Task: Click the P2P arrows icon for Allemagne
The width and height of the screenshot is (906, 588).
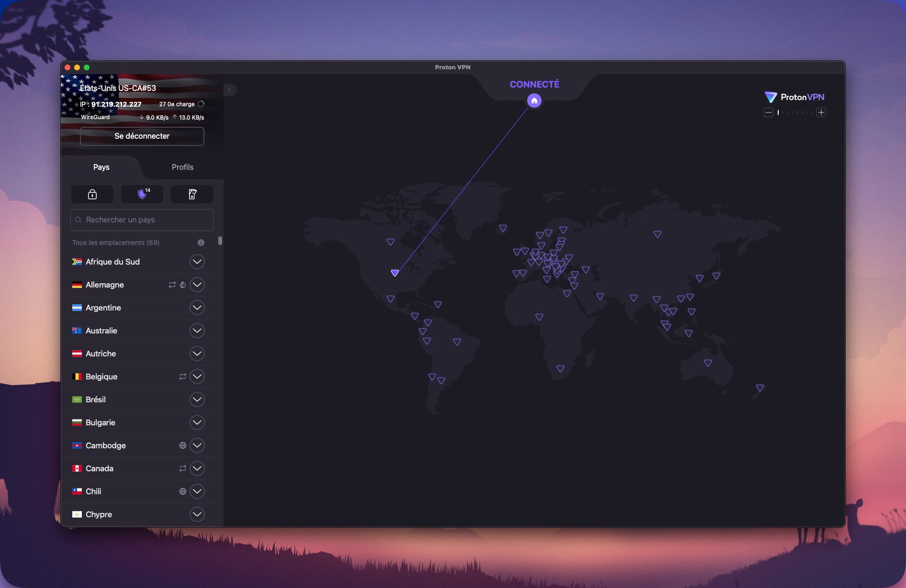Action: click(172, 285)
